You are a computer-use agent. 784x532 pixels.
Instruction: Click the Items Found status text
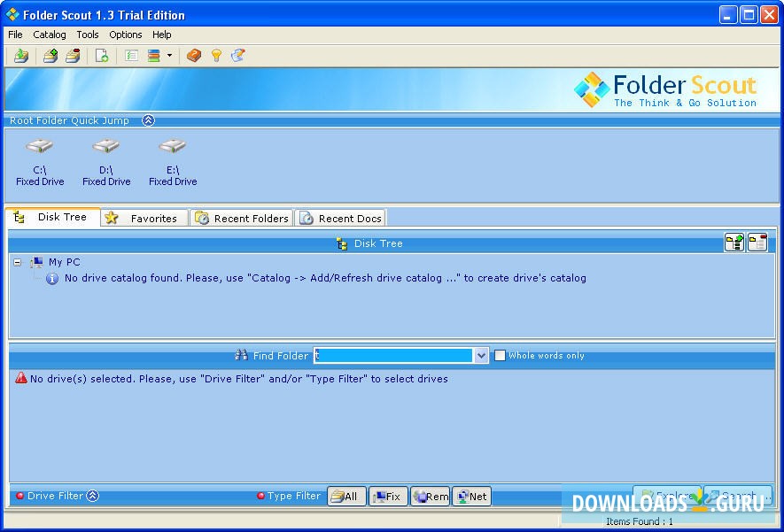click(x=639, y=521)
